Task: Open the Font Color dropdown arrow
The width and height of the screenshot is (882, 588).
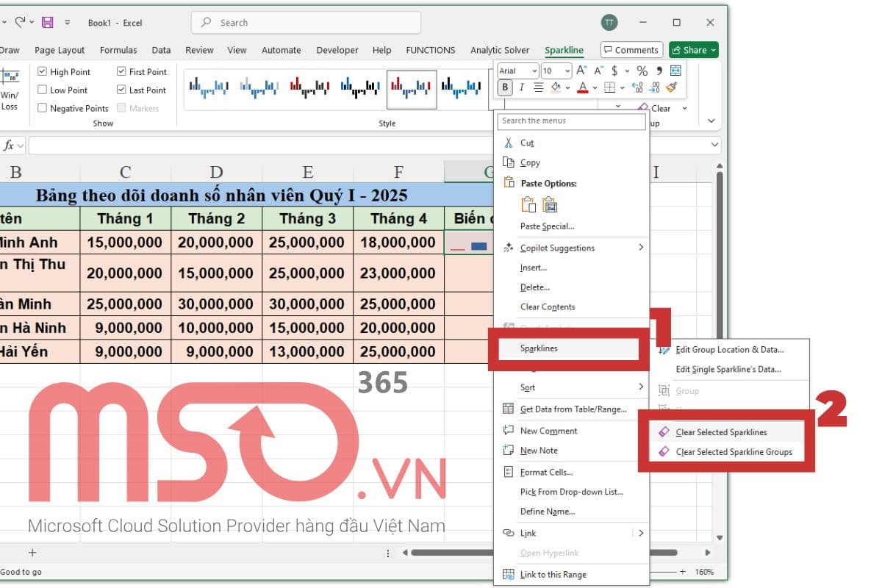Action: coord(595,87)
